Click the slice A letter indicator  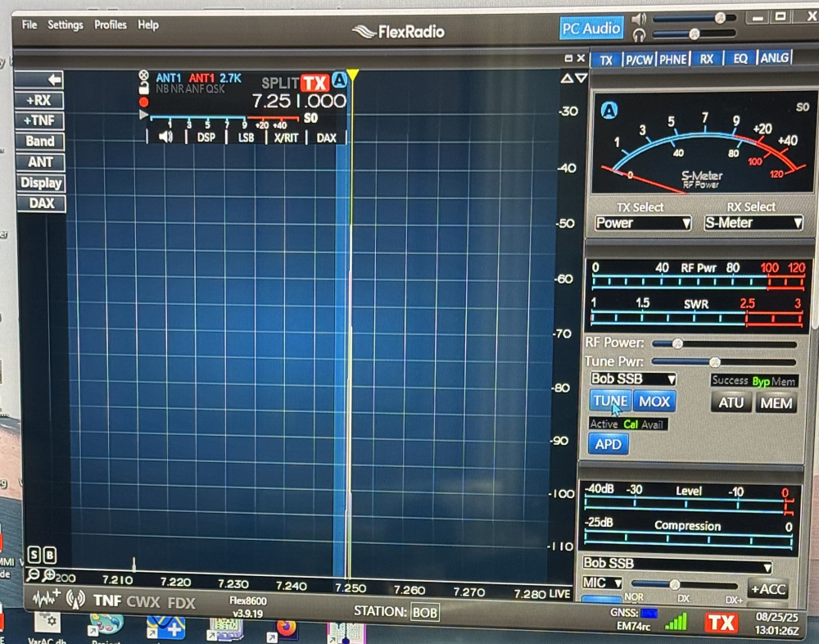(x=340, y=80)
